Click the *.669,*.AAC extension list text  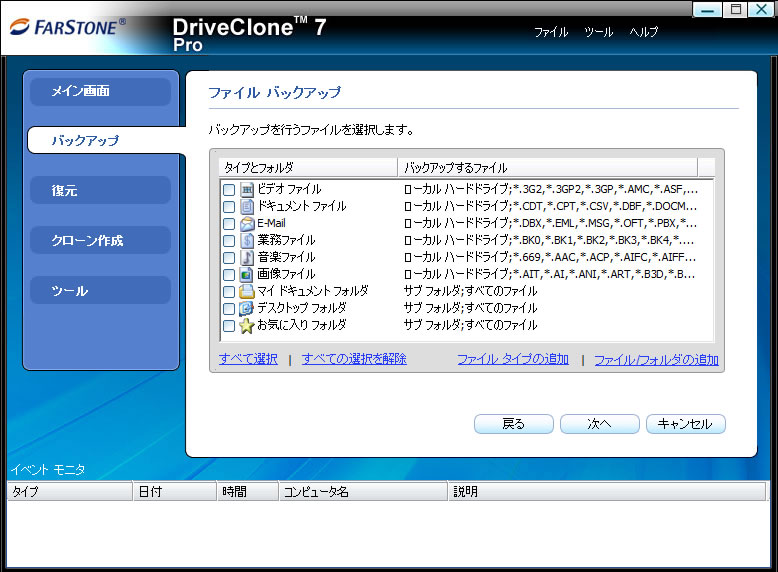tap(551, 257)
